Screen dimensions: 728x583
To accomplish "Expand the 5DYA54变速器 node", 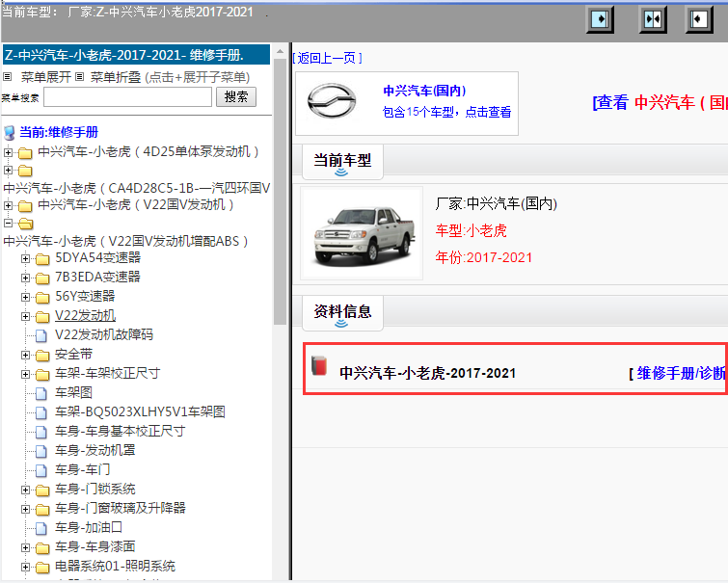I will tap(25, 258).
